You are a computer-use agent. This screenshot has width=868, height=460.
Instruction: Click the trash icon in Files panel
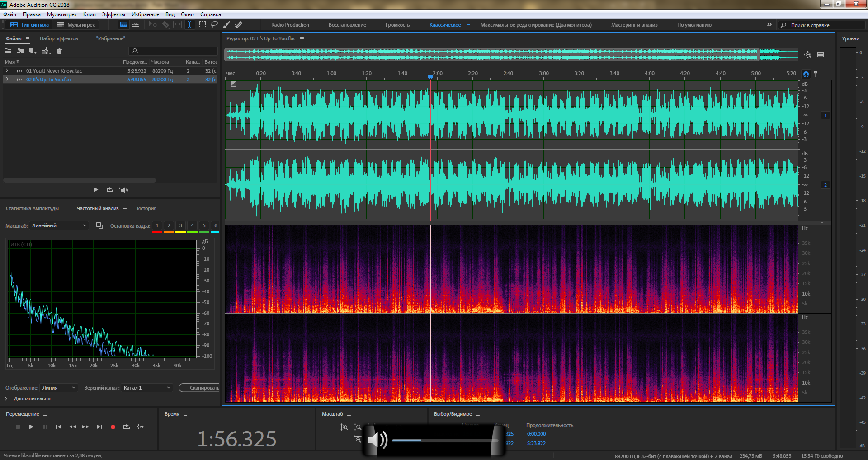[59, 51]
